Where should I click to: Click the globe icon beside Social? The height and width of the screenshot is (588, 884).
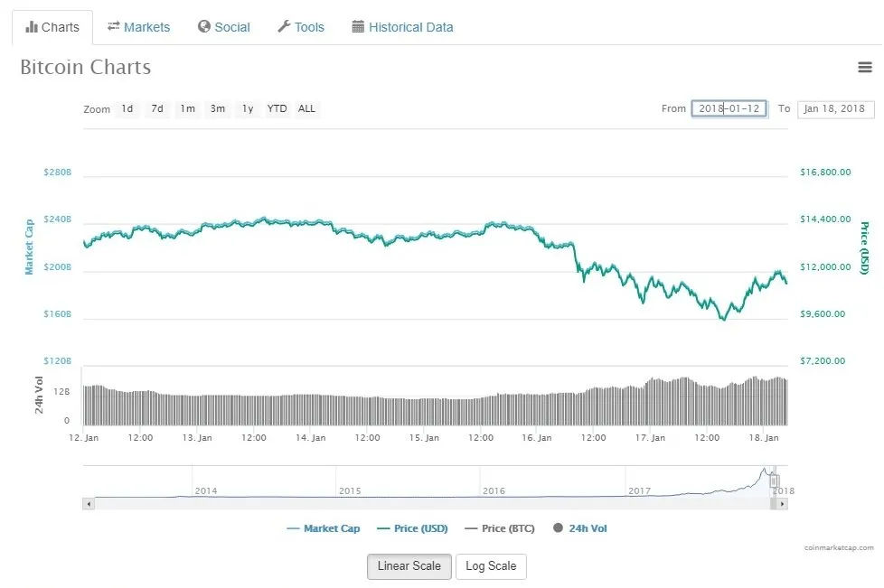point(204,26)
